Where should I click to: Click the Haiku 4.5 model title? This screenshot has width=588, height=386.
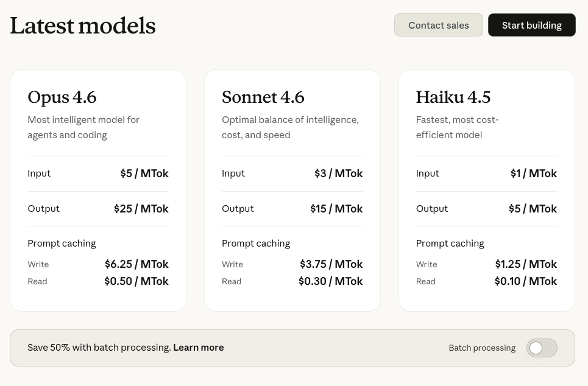[x=453, y=97]
